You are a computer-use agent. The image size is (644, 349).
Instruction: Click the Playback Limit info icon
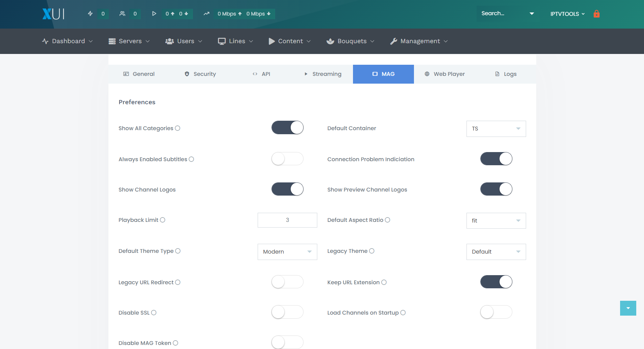[162, 220]
